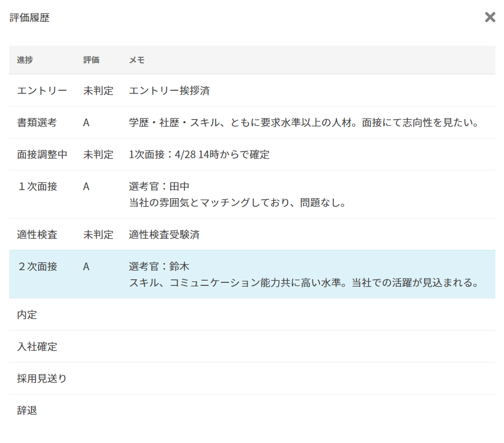Select the 面接調整中 progress row
The height and width of the screenshot is (443, 504).
[x=42, y=155]
